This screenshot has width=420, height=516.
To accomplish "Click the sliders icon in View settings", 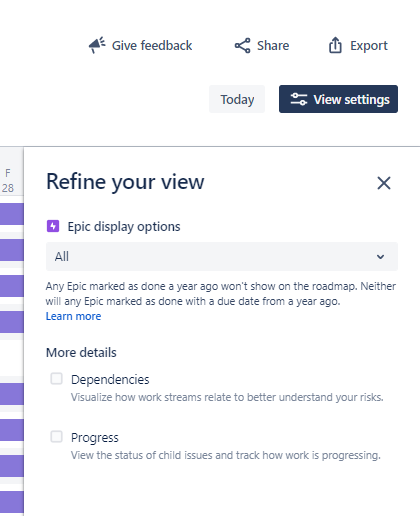I will [x=298, y=99].
